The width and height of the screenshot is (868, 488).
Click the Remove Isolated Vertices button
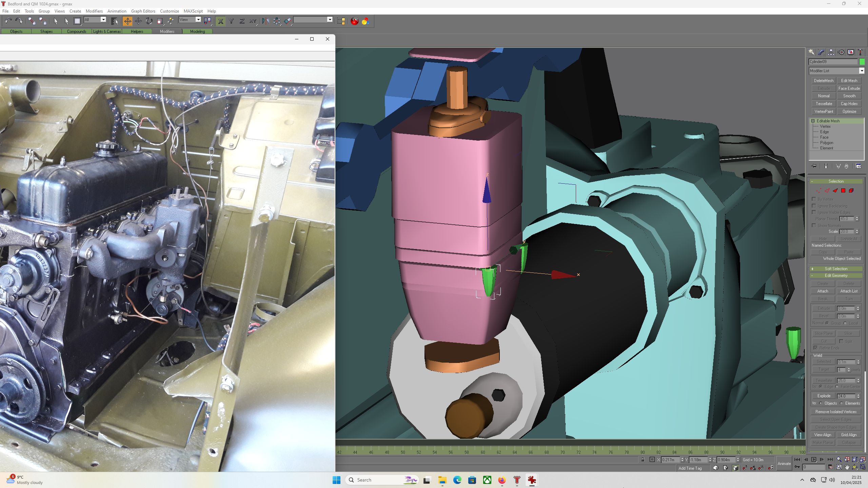[836, 412]
